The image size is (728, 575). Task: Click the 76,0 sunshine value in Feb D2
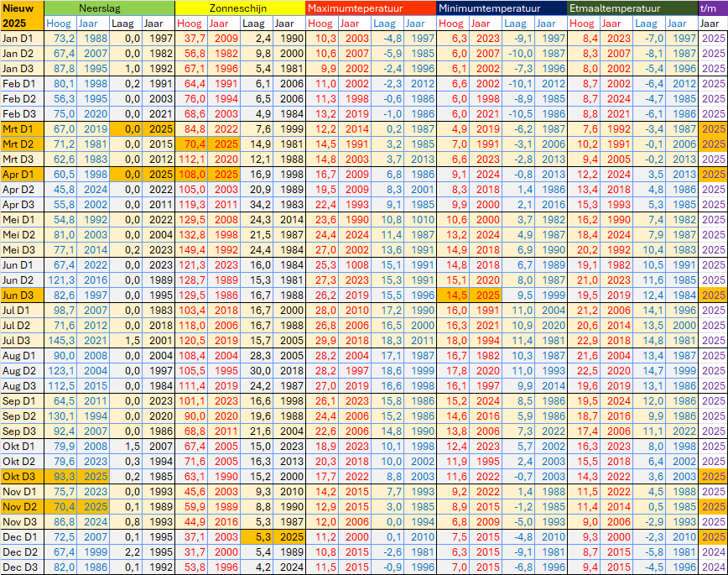coord(191,98)
